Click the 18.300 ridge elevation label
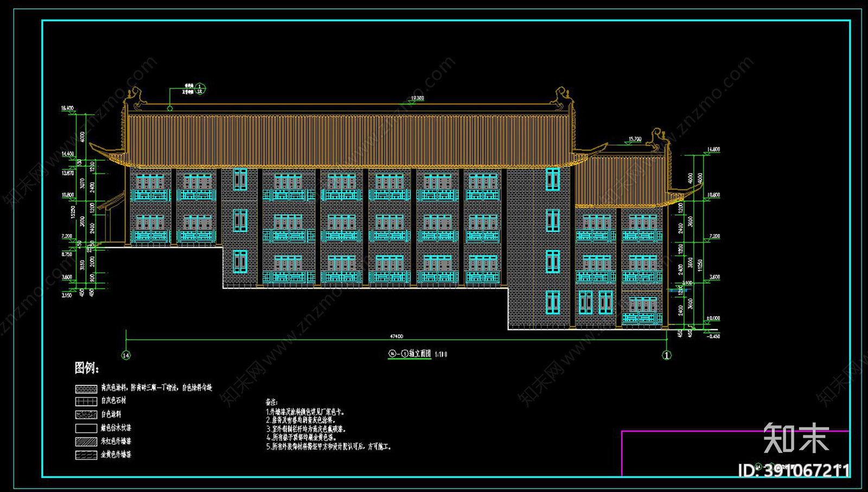This screenshot has width=868, height=492. click(417, 98)
